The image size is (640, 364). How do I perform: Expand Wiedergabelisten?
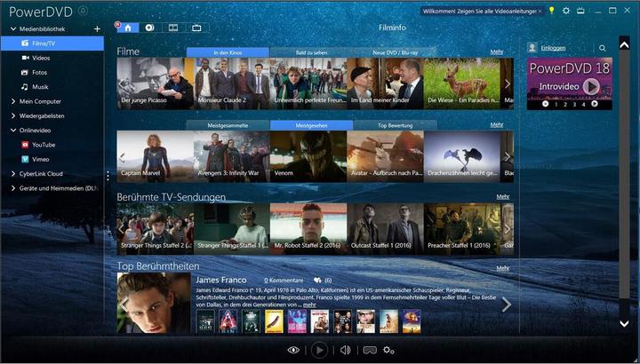pos(13,115)
